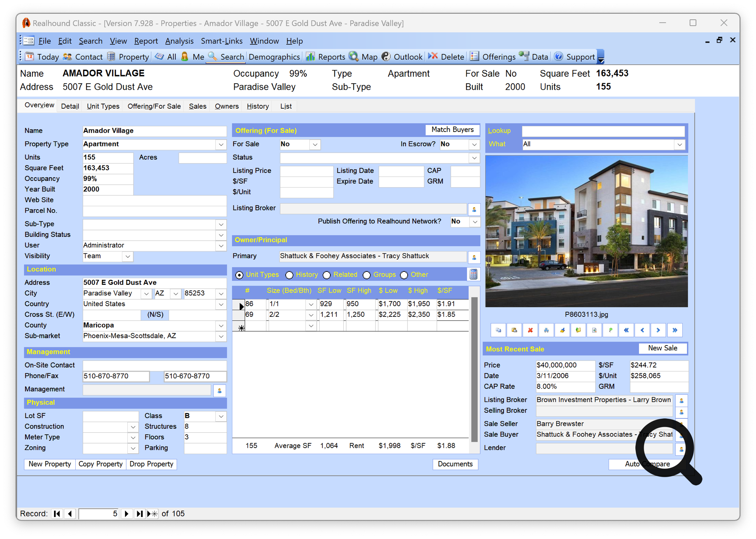756x539 pixels.
Task: Expand the Class dropdown
Action: pyautogui.click(x=221, y=416)
